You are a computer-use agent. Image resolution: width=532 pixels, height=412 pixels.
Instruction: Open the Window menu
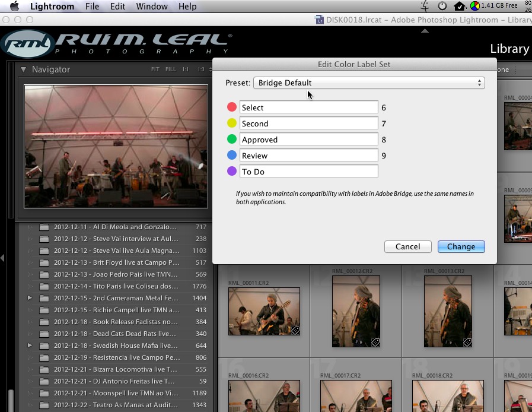[x=152, y=6]
